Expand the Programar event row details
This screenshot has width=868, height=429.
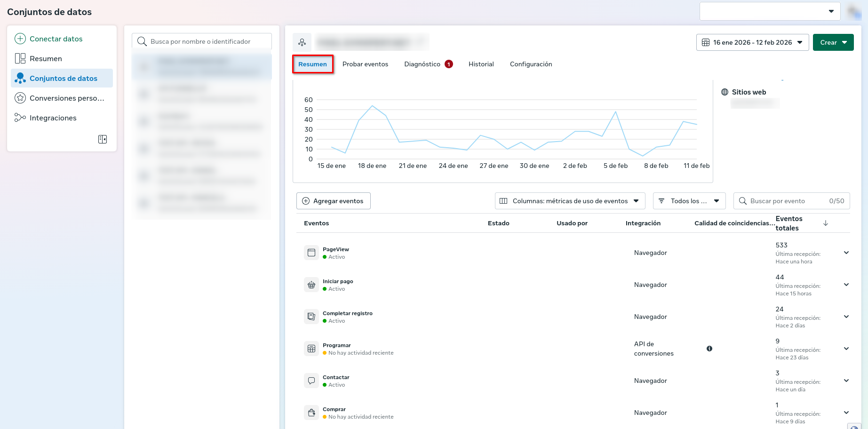coord(846,349)
